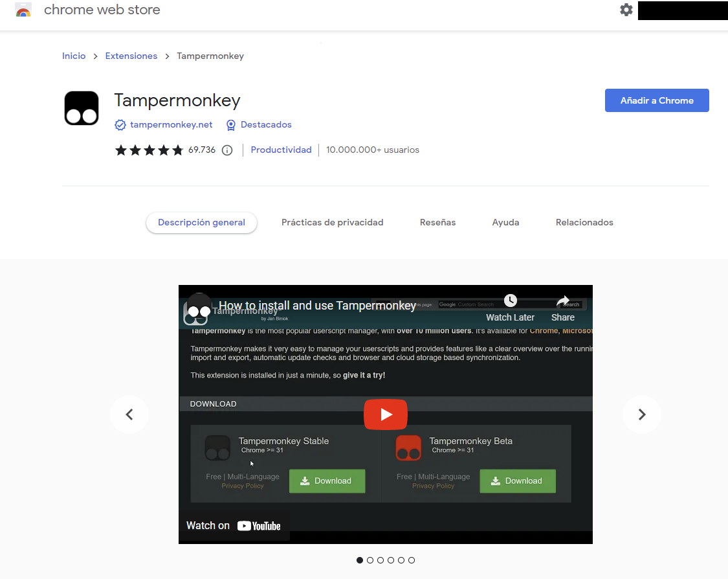Image resolution: width=728 pixels, height=579 pixels.
Task: Click the fifth star in the rating
Action: coord(177,150)
